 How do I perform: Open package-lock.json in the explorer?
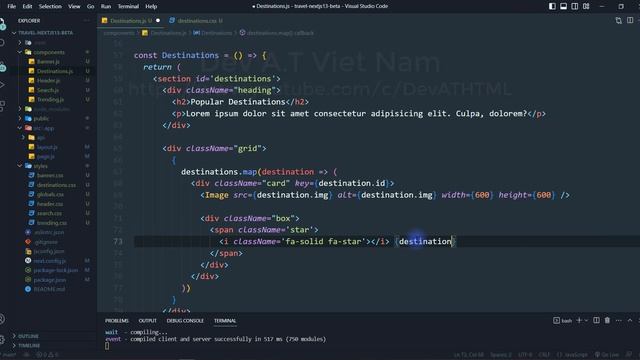tap(56, 270)
